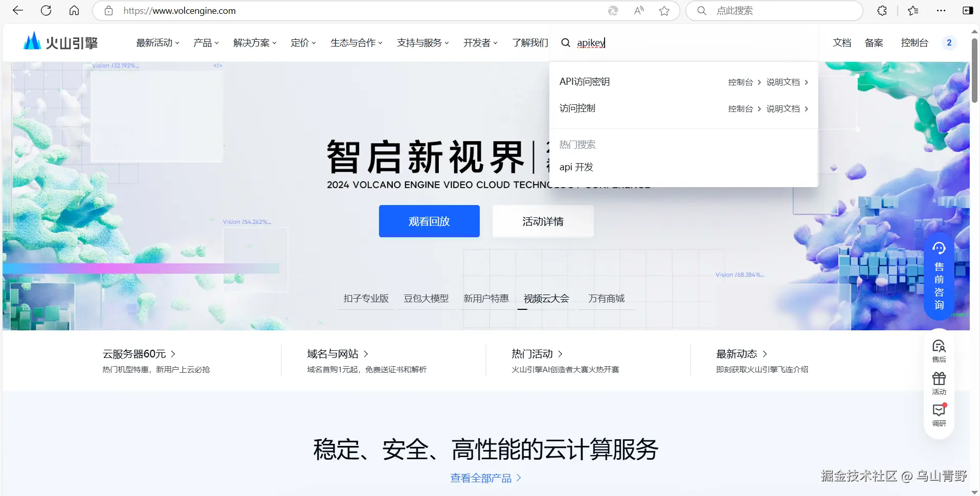
Task: Choose hot search term api 开发
Action: [576, 167]
